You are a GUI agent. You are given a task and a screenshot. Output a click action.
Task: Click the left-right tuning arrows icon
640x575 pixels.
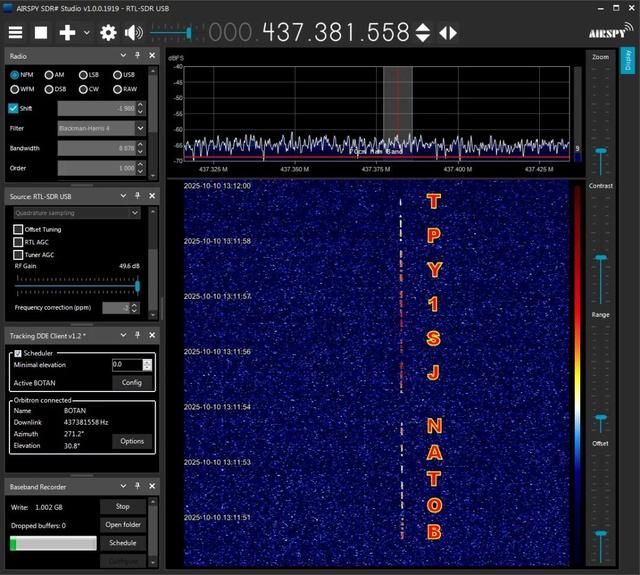[x=448, y=32]
